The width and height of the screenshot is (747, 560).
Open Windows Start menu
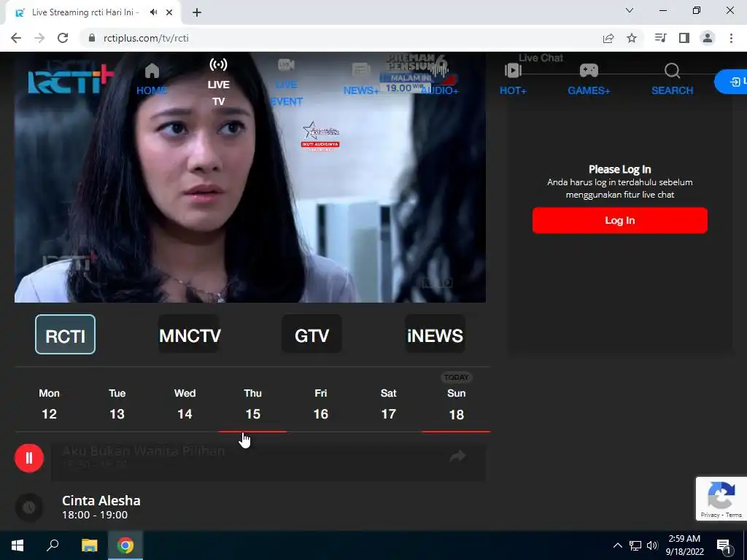(x=18, y=545)
